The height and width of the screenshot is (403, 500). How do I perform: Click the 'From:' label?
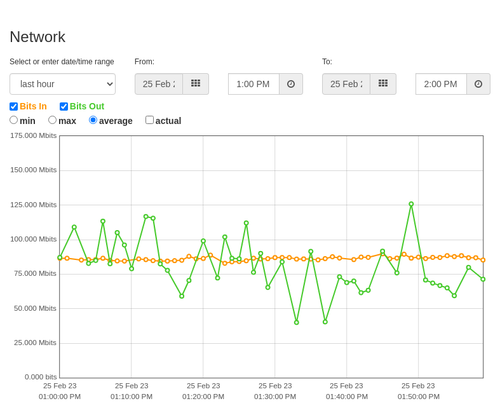pos(144,62)
